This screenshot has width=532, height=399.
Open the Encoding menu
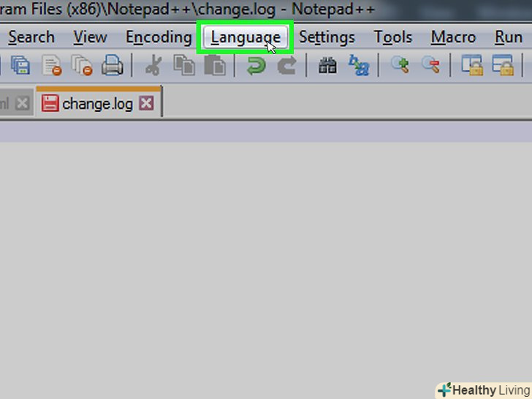pyautogui.click(x=159, y=38)
